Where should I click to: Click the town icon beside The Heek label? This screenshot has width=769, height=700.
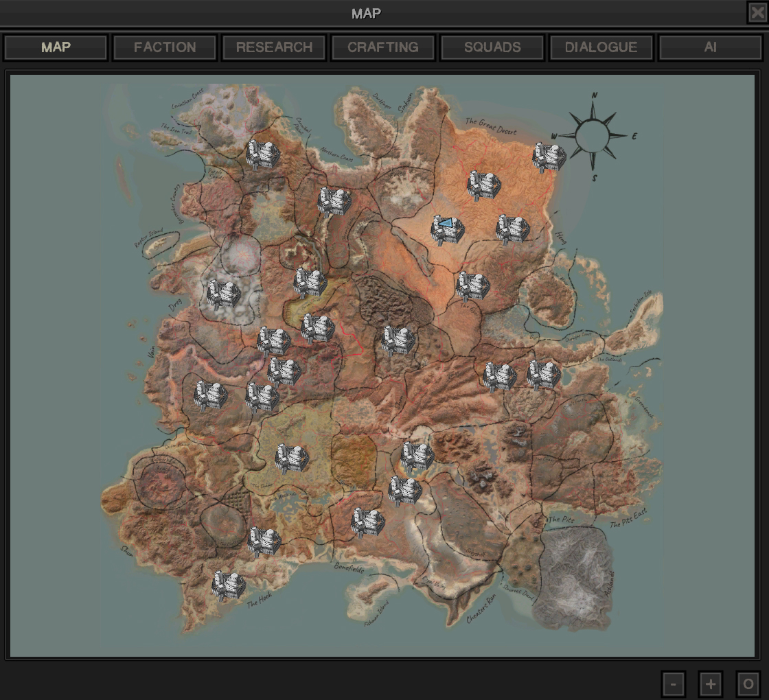click(229, 585)
